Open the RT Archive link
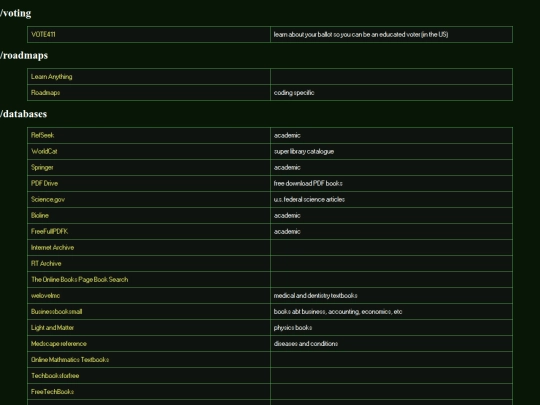 click(46, 263)
